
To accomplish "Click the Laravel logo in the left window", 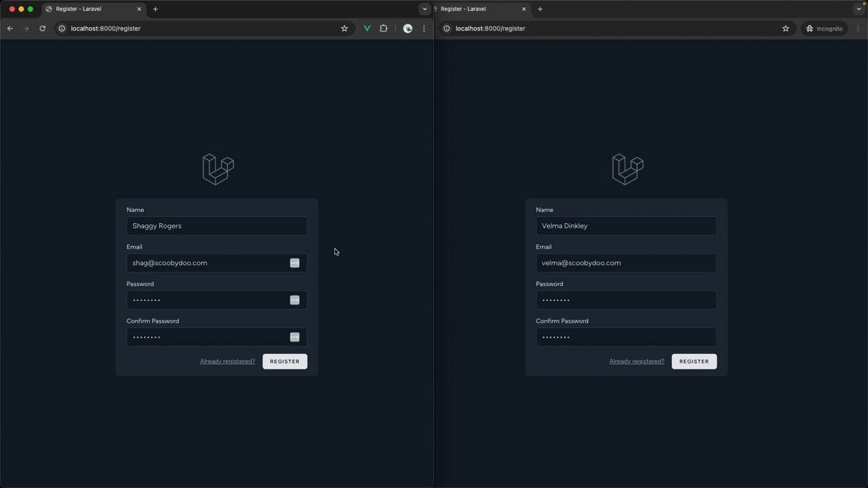I will tap(218, 169).
